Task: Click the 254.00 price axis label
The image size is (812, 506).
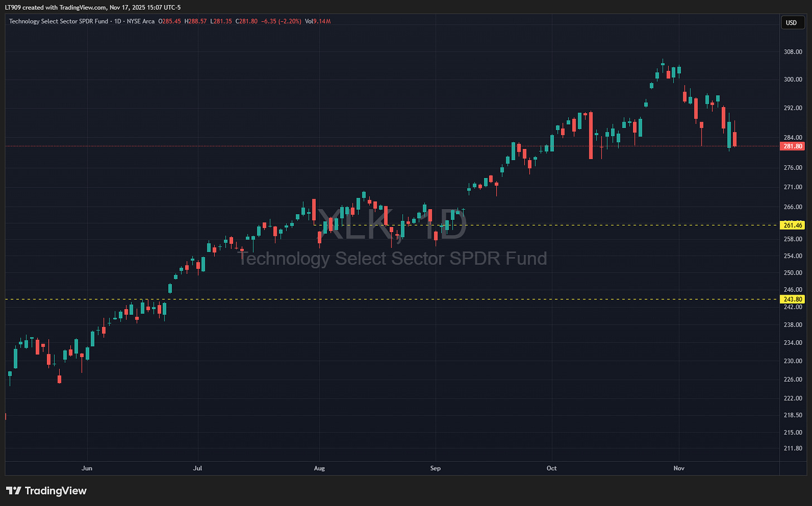Action: 793,256
